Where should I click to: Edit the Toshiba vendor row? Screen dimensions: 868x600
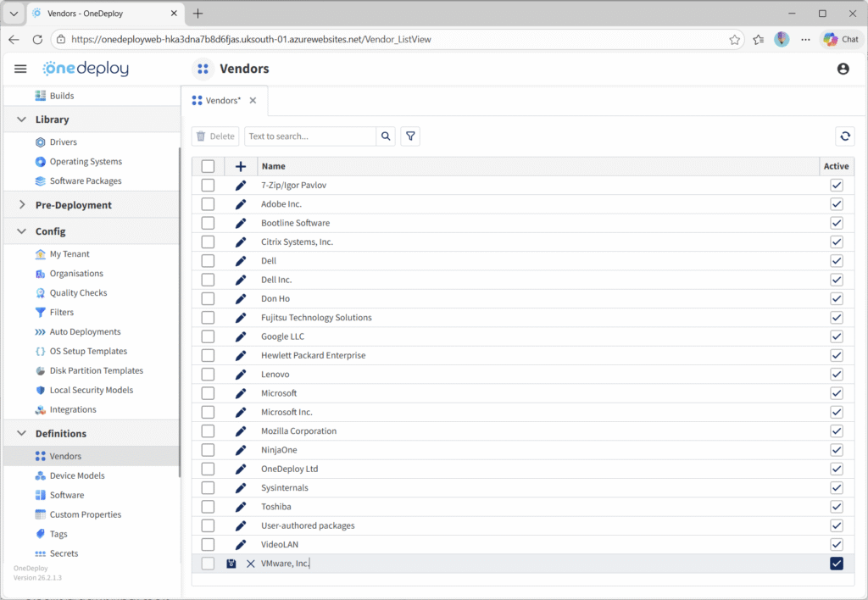[x=240, y=507]
